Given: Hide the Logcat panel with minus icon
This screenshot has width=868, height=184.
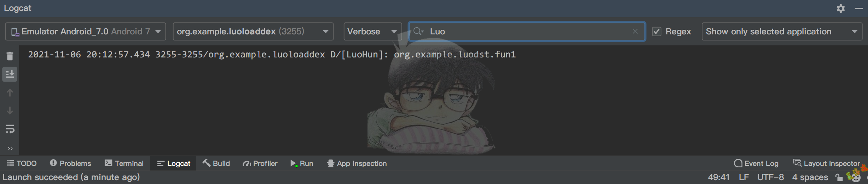Looking at the screenshot, I should pos(858,8).
